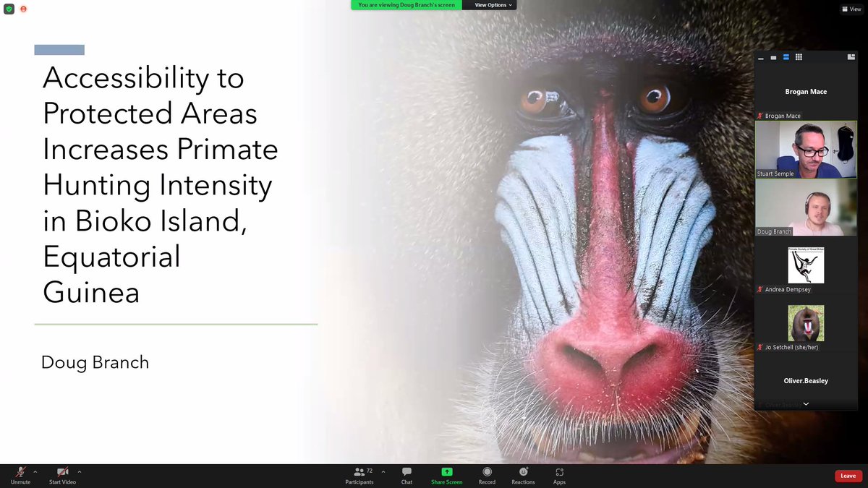Image resolution: width=868 pixels, height=488 pixels.
Task: Switch video panel to strip view
Action: [786, 57]
